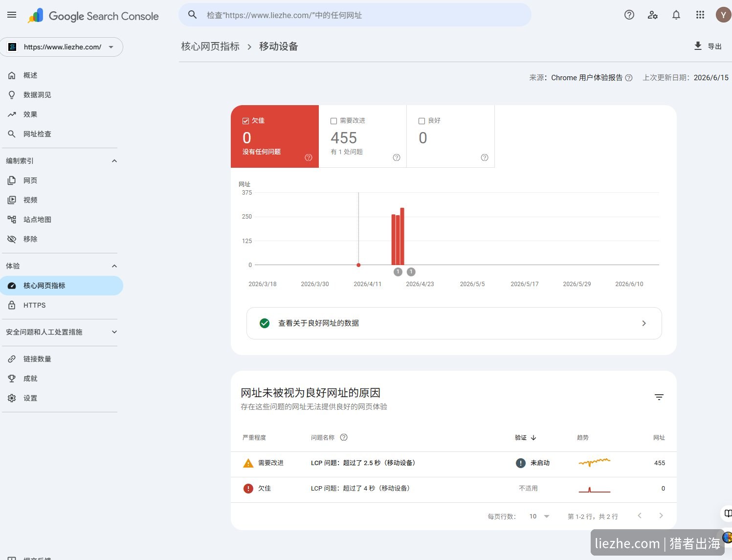Open 成就 in sidebar
This screenshot has width=732, height=560.
click(x=62, y=379)
